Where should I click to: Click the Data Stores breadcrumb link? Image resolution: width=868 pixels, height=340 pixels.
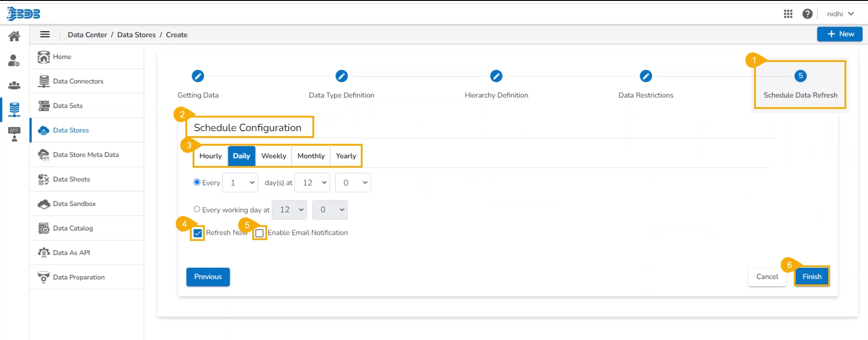[x=136, y=35]
